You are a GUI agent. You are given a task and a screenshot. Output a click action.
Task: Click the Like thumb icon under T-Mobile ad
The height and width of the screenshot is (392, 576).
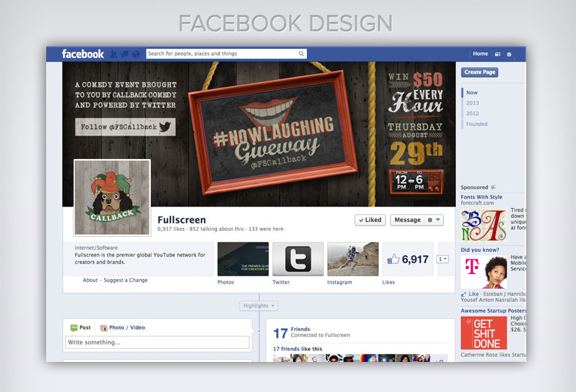click(x=464, y=294)
